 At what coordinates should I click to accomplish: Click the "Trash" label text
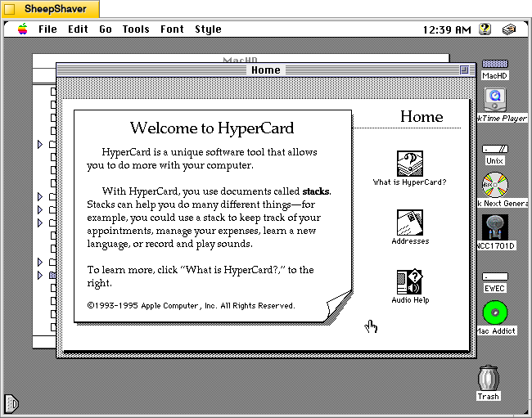tap(489, 396)
